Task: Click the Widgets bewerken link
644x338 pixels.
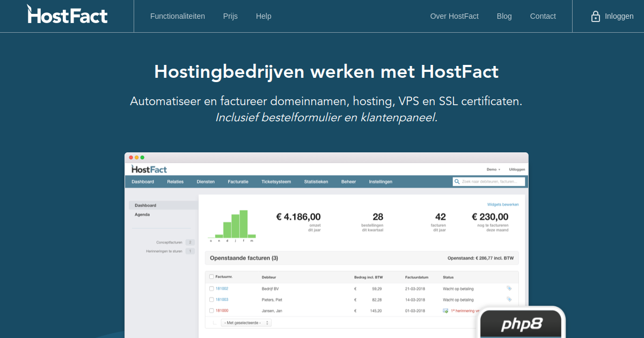Action: 503,204
